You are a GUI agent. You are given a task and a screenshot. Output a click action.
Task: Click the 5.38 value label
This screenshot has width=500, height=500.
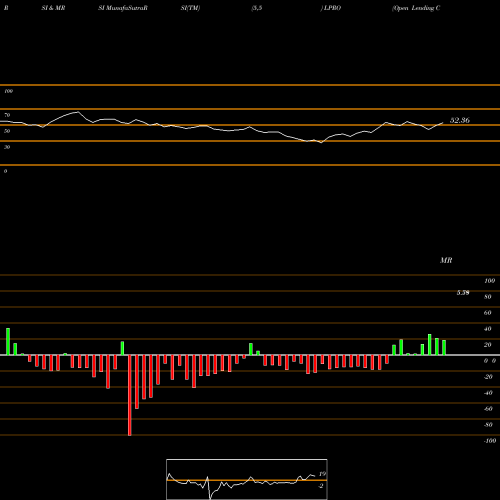tap(463, 293)
